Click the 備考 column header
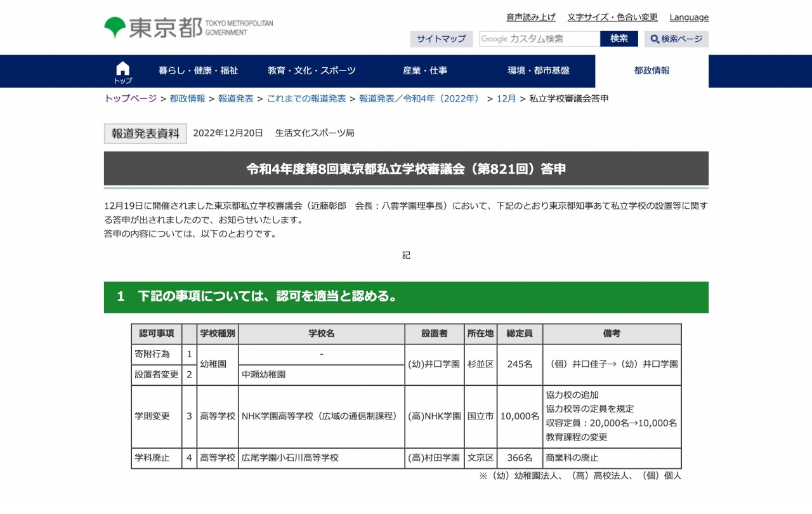The image size is (812, 514). pos(612,334)
